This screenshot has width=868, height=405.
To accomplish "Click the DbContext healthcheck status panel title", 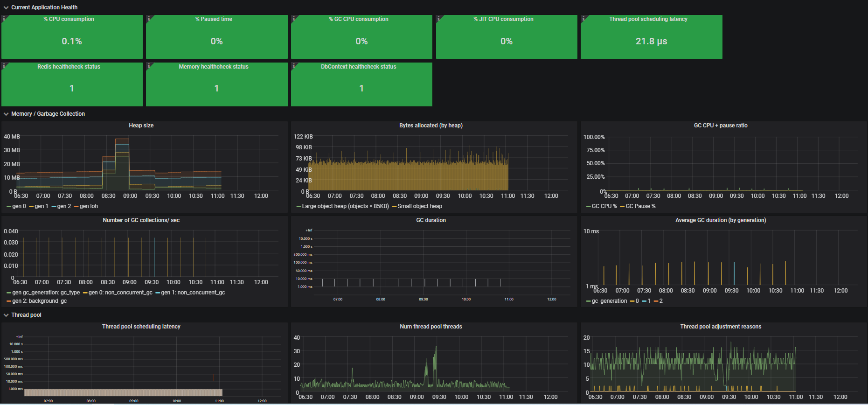I will 358,67.
